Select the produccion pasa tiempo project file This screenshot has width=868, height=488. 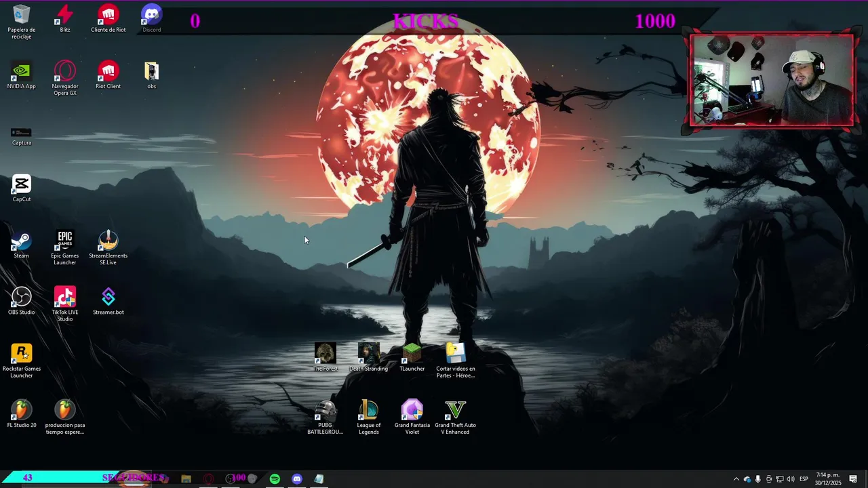pyautogui.click(x=65, y=418)
